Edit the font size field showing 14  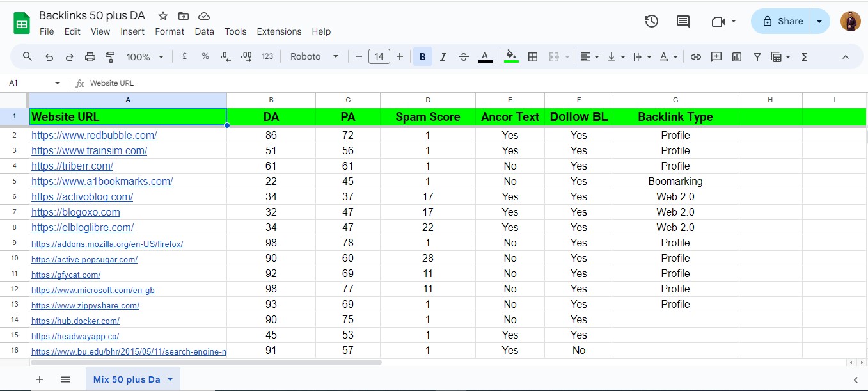click(379, 56)
